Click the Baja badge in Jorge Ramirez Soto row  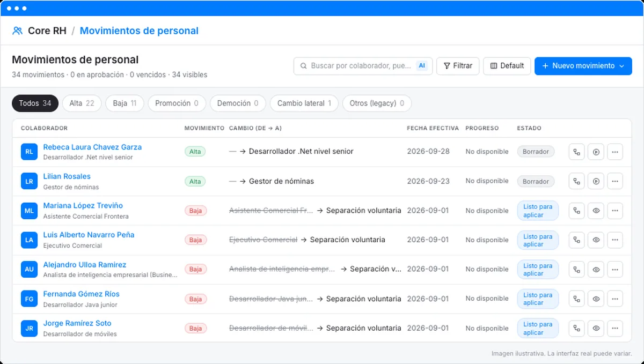pos(195,328)
